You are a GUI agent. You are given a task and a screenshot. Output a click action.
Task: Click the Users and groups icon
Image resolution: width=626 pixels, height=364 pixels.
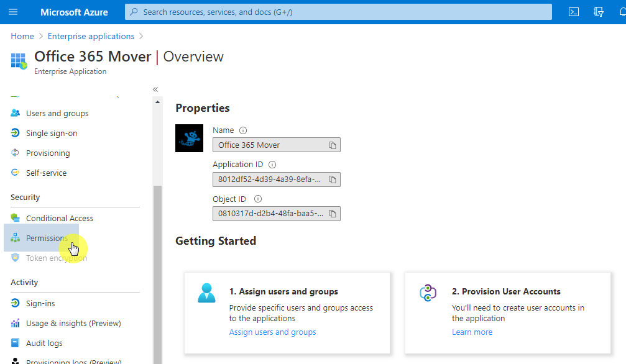pos(15,113)
